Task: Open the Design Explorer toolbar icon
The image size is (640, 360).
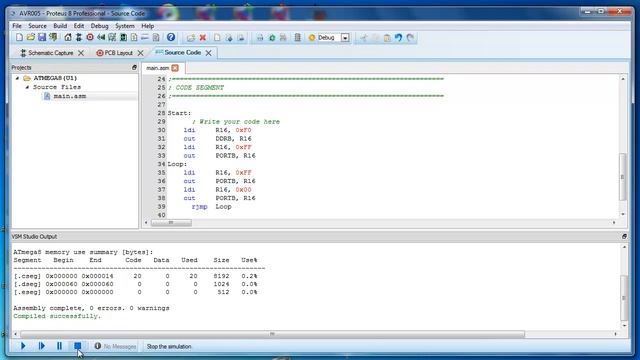Action: (x=123, y=38)
